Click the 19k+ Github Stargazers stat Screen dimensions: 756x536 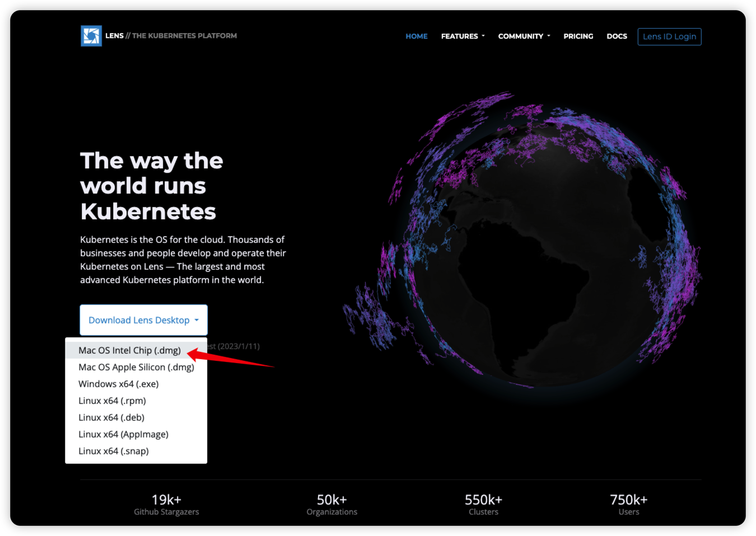tap(166, 504)
